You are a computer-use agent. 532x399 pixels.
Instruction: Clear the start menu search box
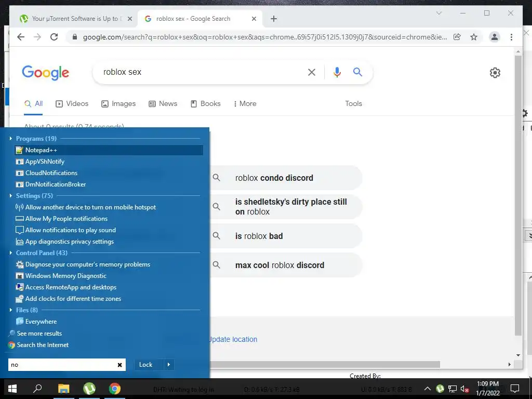pyautogui.click(x=120, y=365)
